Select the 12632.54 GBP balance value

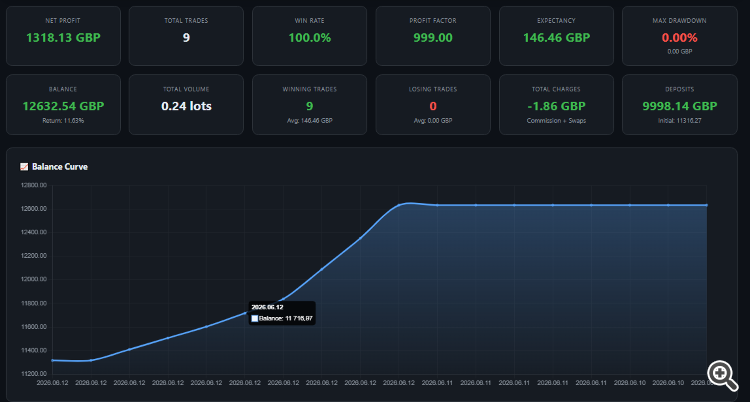[x=63, y=106]
